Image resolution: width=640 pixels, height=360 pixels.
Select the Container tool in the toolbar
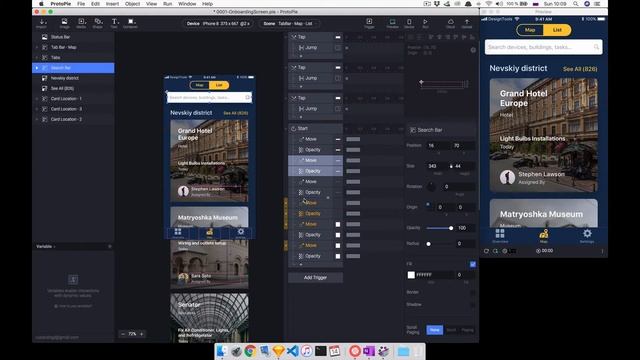pyautogui.click(x=131, y=23)
